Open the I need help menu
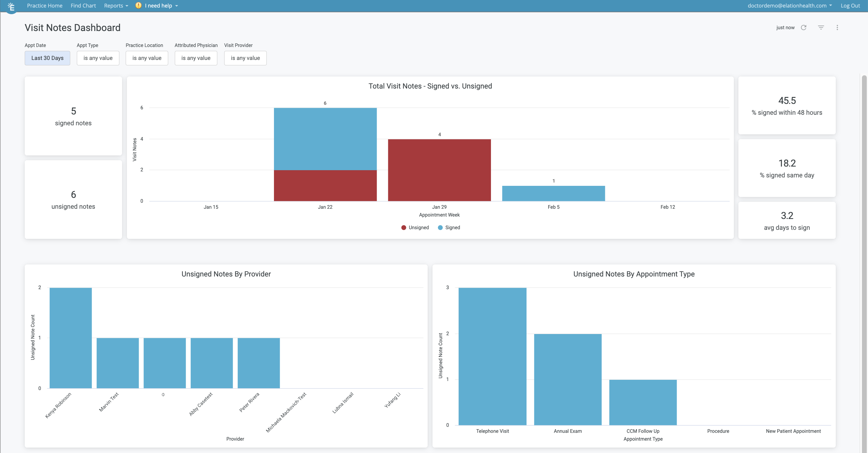868x453 pixels. 157,5
